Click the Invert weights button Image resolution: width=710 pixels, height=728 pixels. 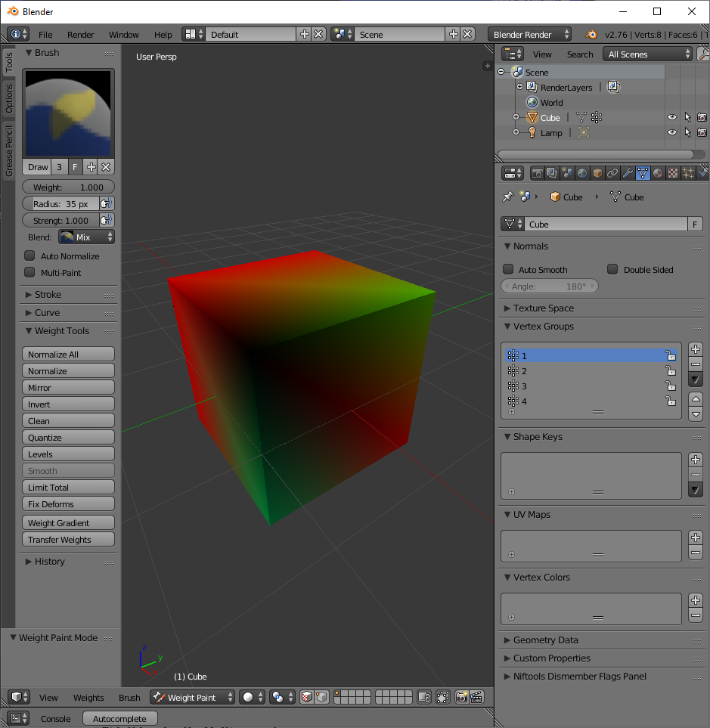(68, 404)
